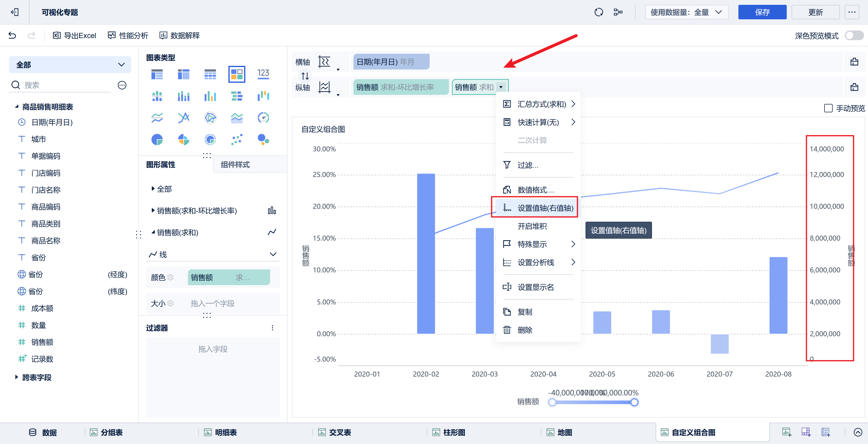Image resolution: width=868 pixels, height=444 pixels.
Task: Click the refresh circle icon in header
Action: (x=599, y=12)
